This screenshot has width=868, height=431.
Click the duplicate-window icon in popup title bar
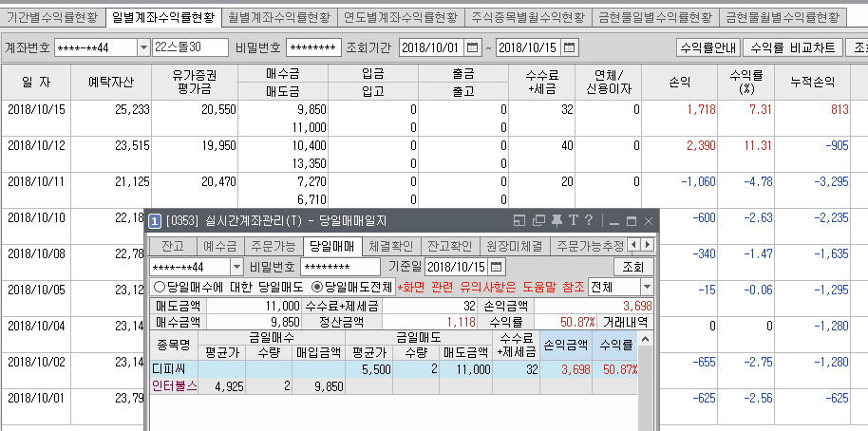[538, 221]
